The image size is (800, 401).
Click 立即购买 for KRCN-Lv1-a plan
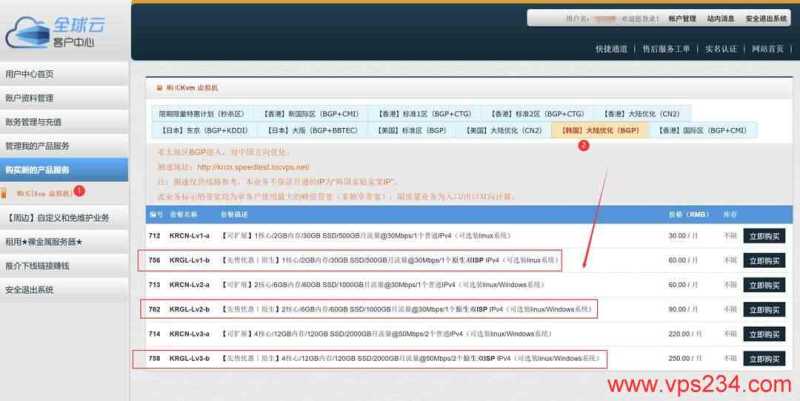click(765, 236)
